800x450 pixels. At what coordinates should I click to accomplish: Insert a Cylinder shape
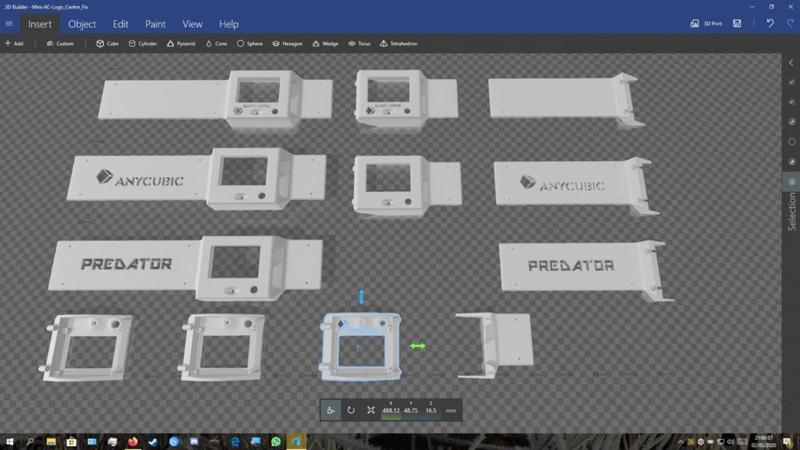tap(143, 44)
